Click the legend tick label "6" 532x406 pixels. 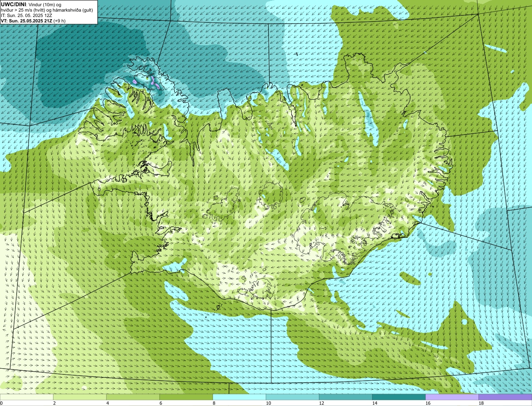point(161,403)
